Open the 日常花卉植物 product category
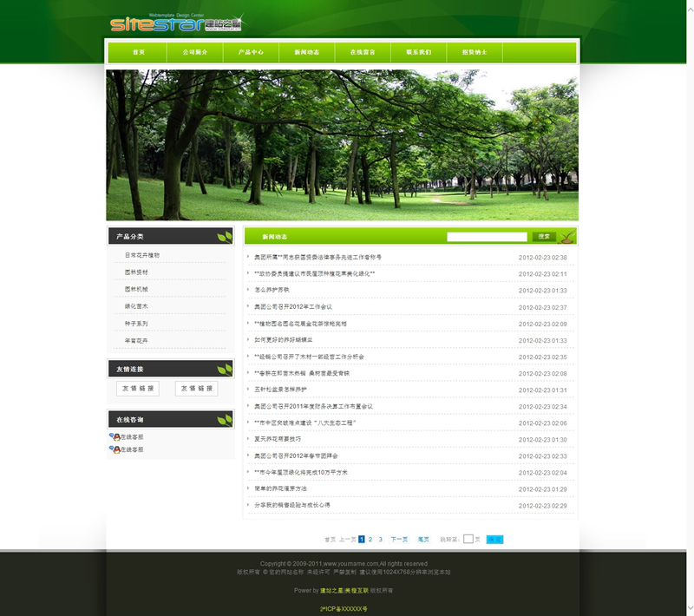The width and height of the screenshot is (694, 616). pyautogui.click(x=142, y=256)
